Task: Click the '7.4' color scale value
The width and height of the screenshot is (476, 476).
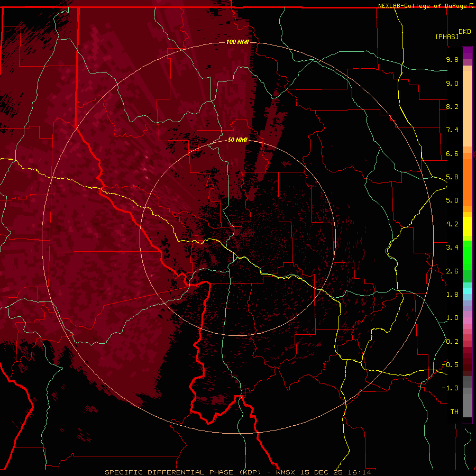Action: 452,130
